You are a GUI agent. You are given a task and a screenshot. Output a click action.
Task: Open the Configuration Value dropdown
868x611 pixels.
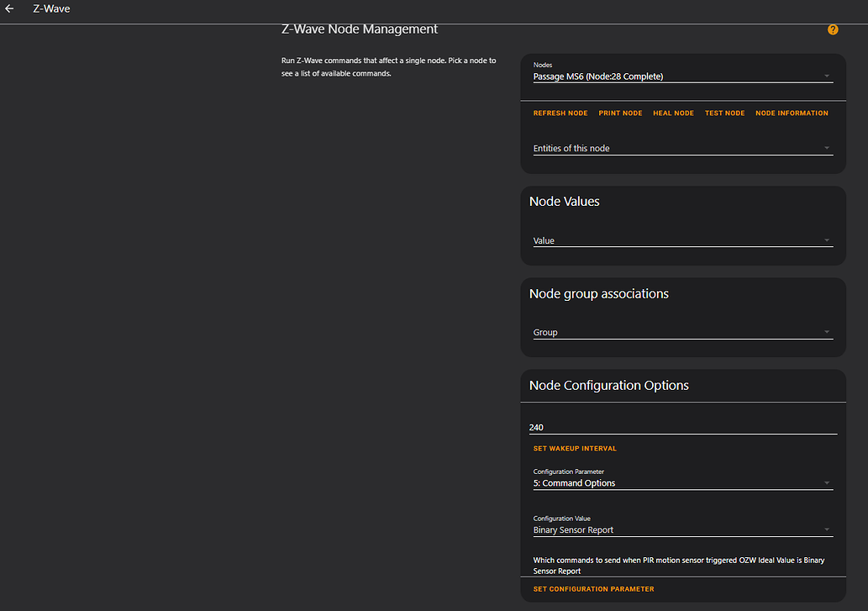pos(682,526)
